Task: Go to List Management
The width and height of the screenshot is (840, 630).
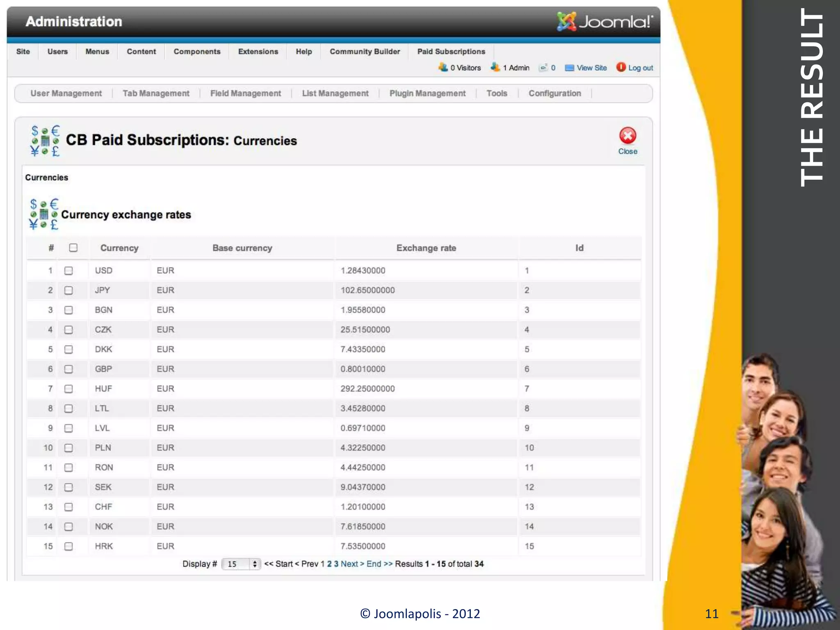Action: pyautogui.click(x=335, y=94)
